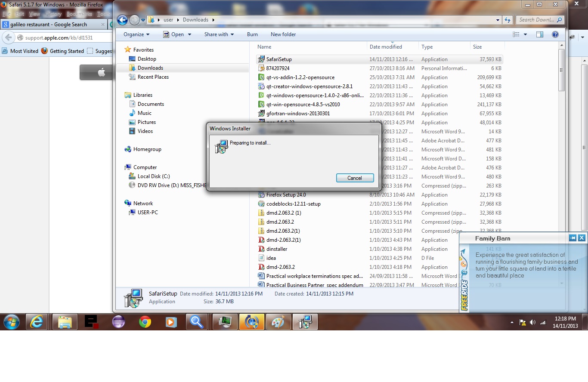The image size is (588, 382).
Task: Refresh the Downloads folder view
Action: (x=508, y=20)
